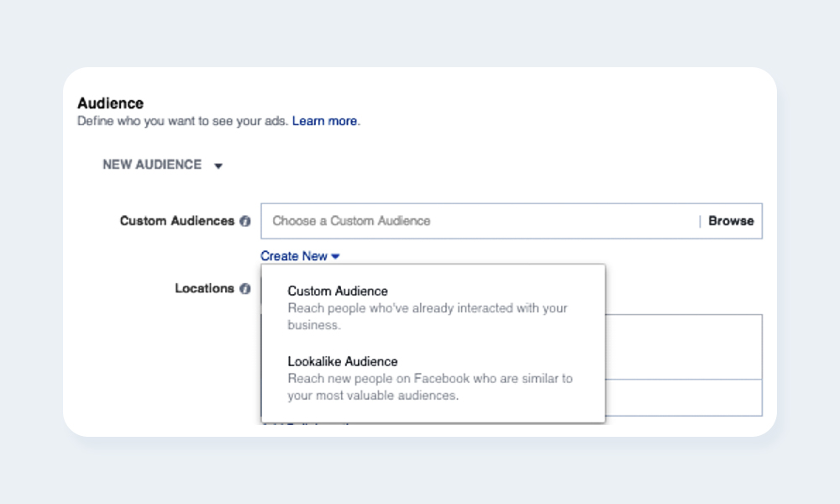Collapse the Create New dropdown link

[300, 256]
